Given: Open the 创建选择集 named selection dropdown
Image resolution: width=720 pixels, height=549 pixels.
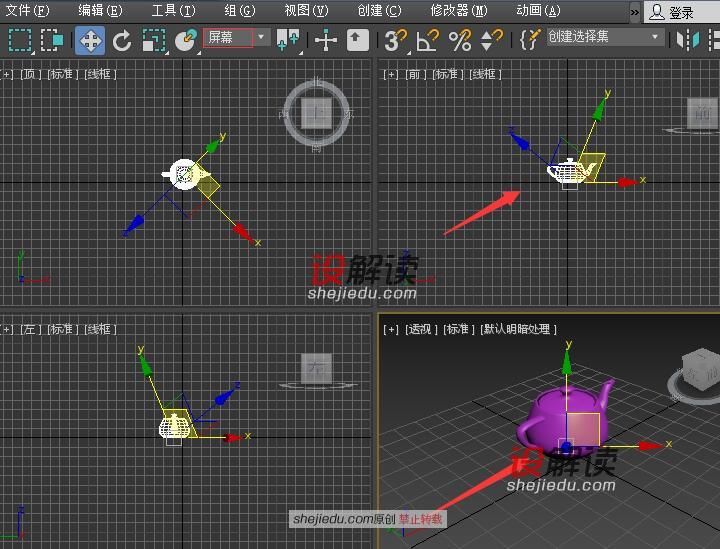Looking at the screenshot, I should [606, 37].
